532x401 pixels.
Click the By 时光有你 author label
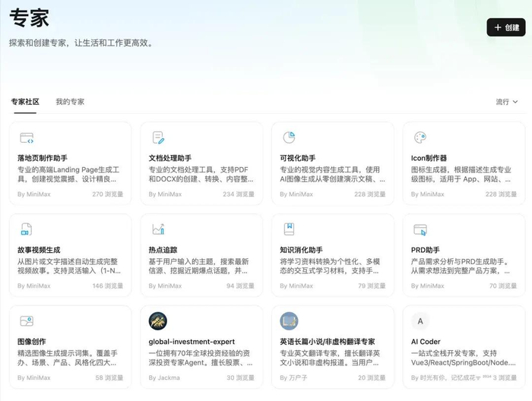[x=451, y=377]
